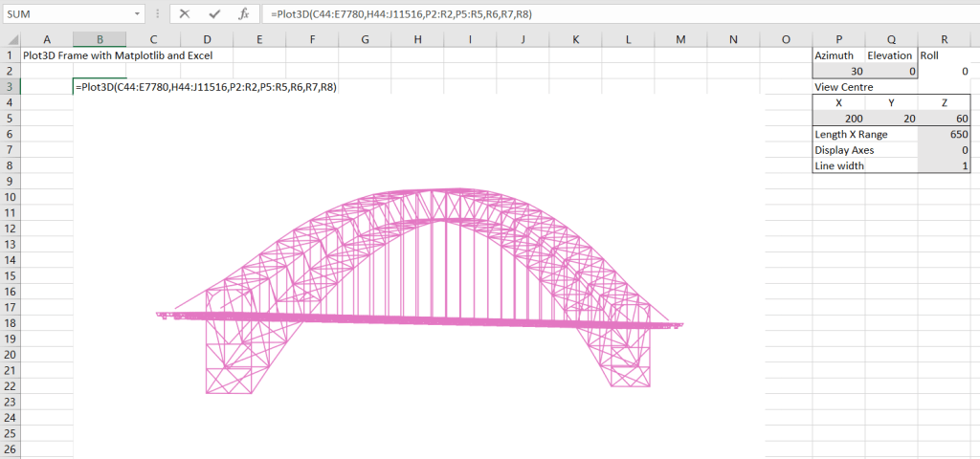Select row 18 header
Screen dimensions: 980x459
pos(10,323)
